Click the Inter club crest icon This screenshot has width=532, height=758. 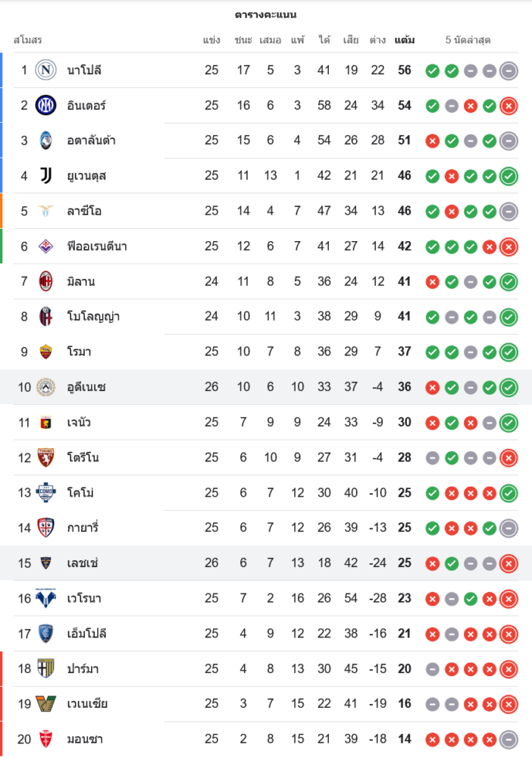[x=46, y=105]
